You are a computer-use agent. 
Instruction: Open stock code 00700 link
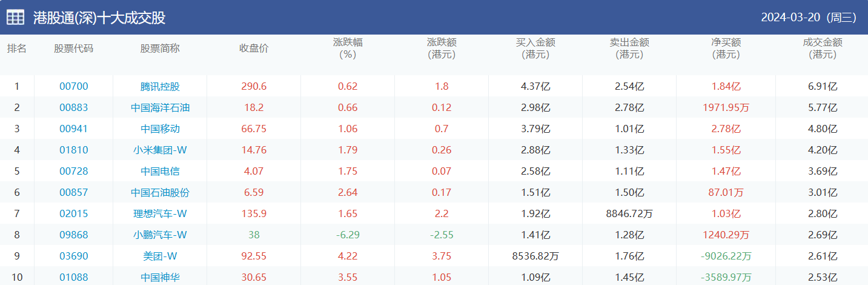73,86
